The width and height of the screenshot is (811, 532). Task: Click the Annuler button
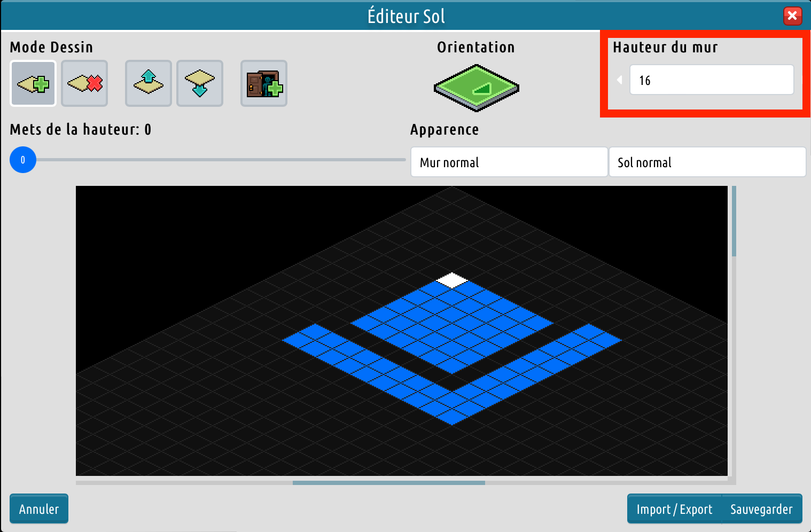pyautogui.click(x=39, y=508)
